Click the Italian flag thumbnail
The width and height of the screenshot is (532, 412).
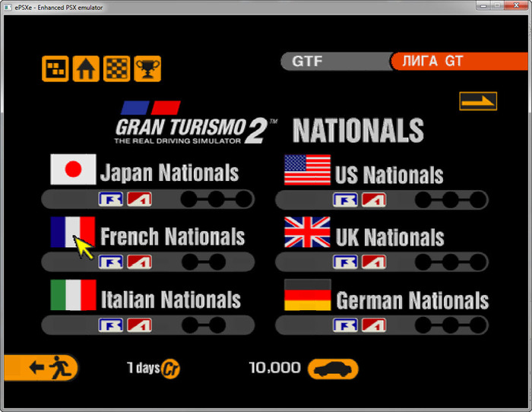pyautogui.click(x=73, y=295)
